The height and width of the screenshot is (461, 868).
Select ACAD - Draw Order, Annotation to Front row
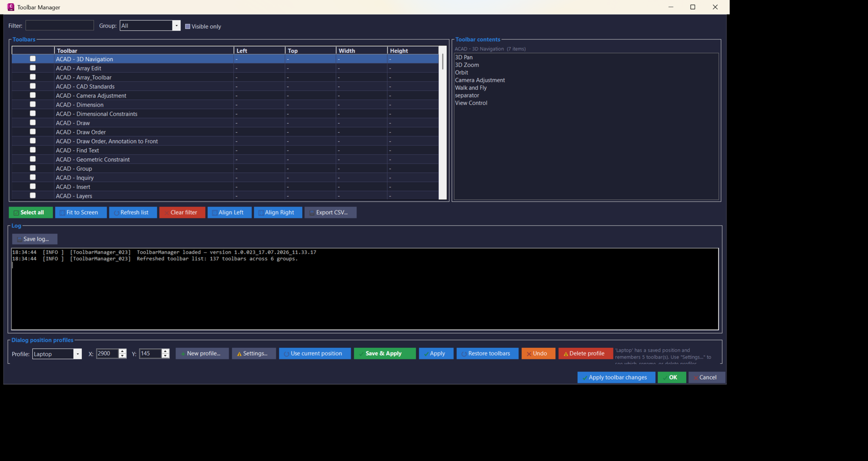pyautogui.click(x=225, y=141)
